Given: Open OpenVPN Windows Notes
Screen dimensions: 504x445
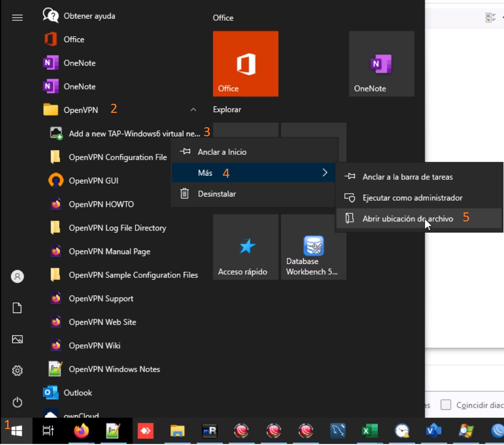Looking at the screenshot, I should point(104,369).
